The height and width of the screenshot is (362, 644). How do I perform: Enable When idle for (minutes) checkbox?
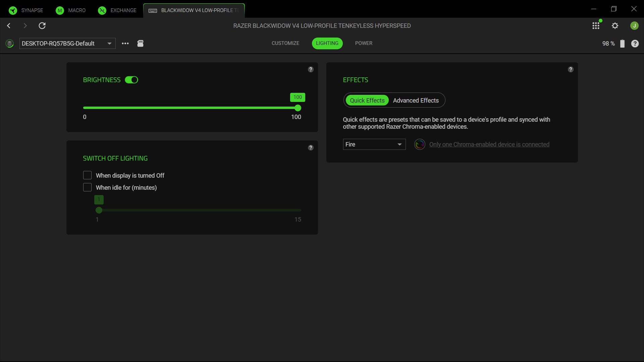pos(87,187)
